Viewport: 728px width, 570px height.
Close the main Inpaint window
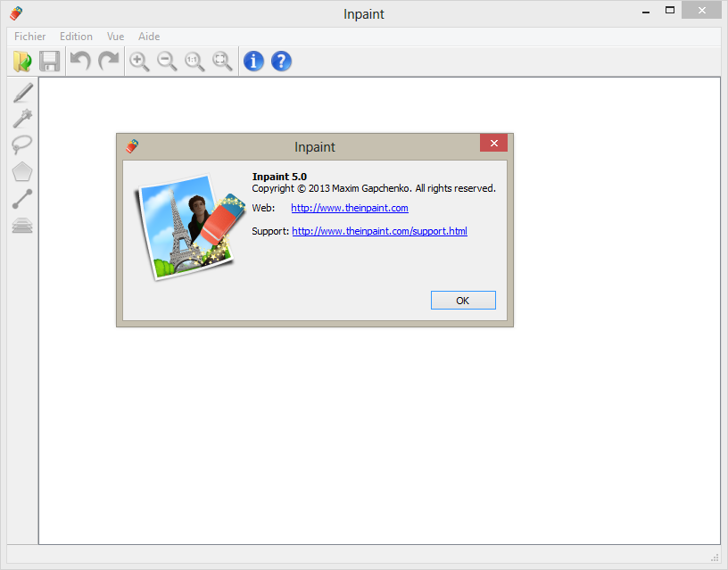coord(701,10)
